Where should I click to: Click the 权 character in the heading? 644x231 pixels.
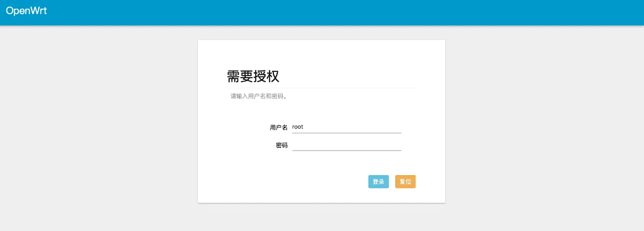(272, 76)
